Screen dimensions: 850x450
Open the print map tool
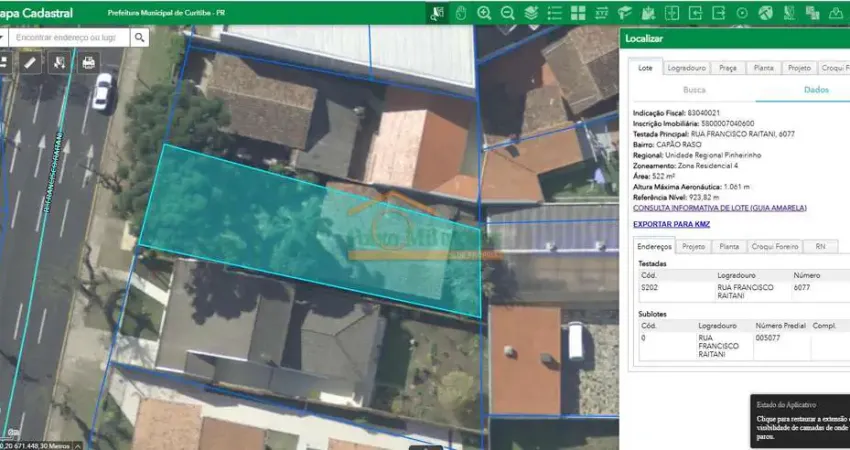pyautogui.click(x=88, y=63)
